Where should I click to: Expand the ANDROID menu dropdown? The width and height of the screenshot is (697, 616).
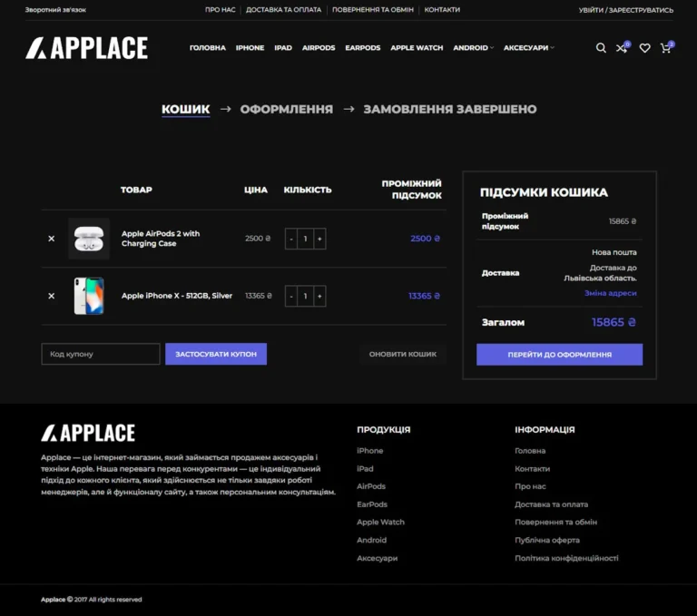[474, 47]
